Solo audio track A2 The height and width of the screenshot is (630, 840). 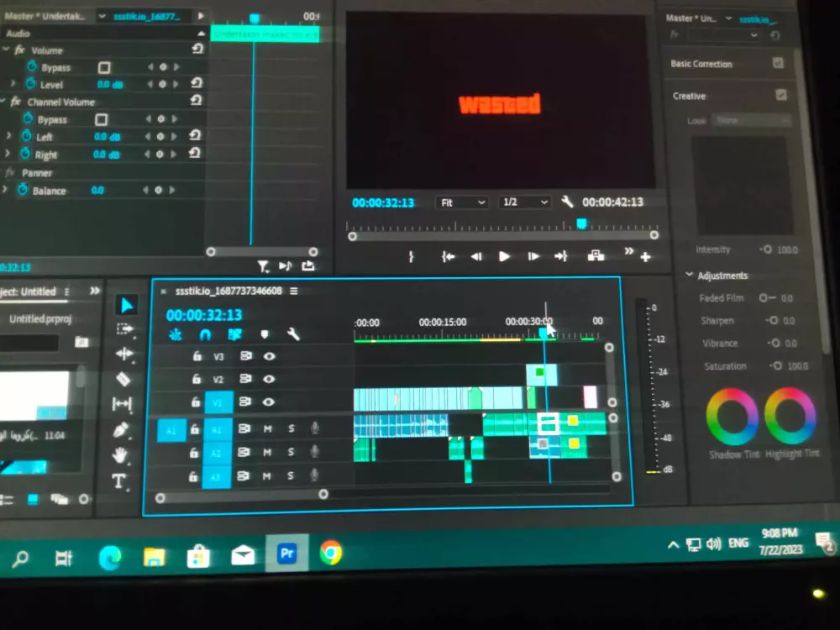[x=291, y=452]
